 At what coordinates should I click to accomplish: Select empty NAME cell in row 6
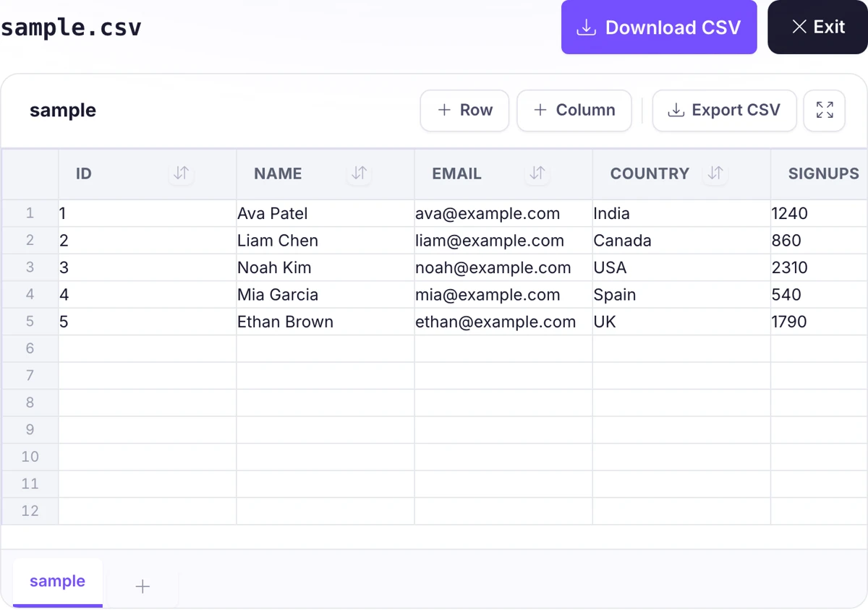(325, 348)
